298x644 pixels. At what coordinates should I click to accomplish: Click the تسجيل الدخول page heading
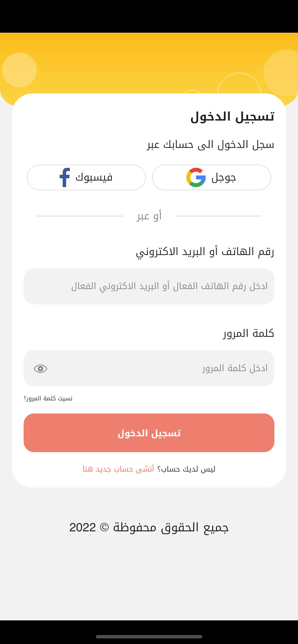[x=232, y=117]
